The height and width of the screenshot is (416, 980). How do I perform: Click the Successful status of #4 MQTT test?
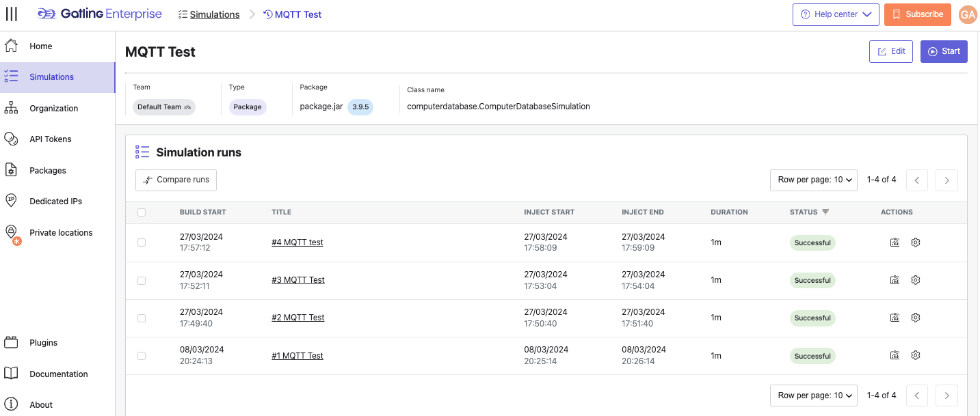pos(812,242)
